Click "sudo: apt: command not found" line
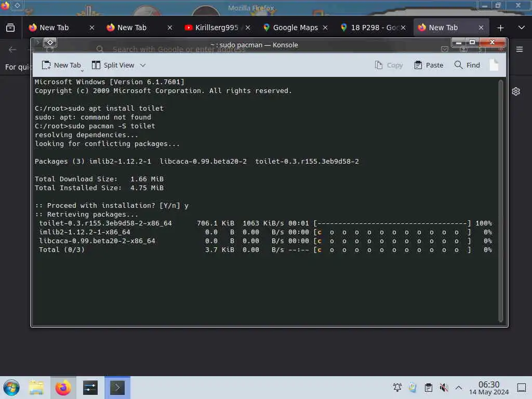The width and height of the screenshot is (532, 399). (x=93, y=117)
